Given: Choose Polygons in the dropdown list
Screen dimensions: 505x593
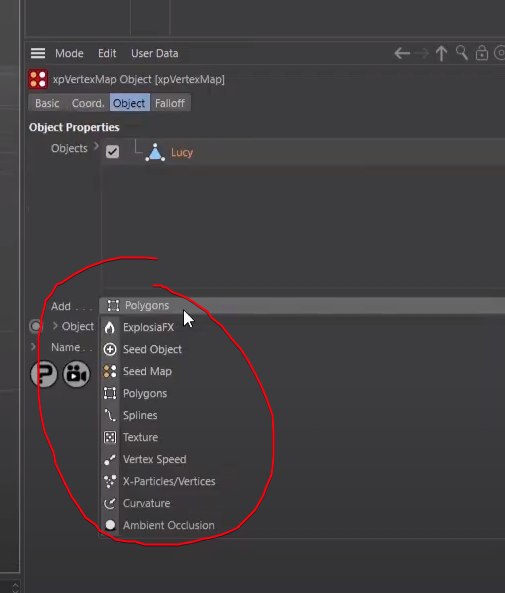Looking at the screenshot, I should [145, 394].
